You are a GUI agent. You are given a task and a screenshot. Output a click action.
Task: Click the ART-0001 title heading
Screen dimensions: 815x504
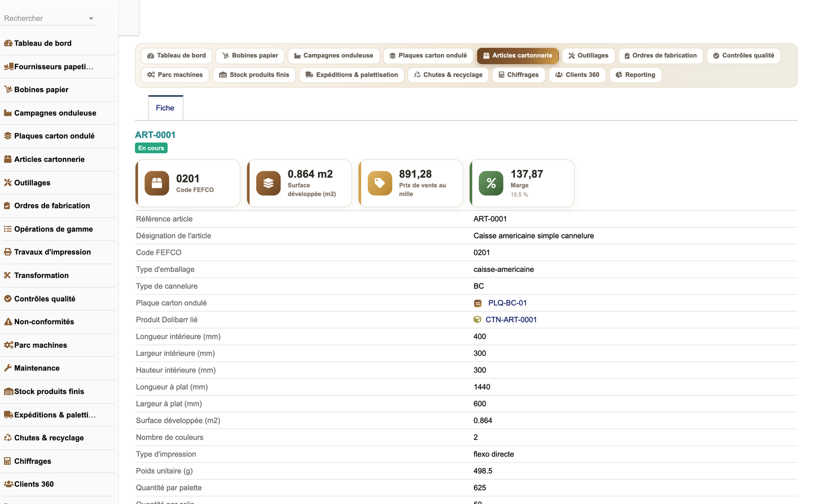click(x=155, y=135)
